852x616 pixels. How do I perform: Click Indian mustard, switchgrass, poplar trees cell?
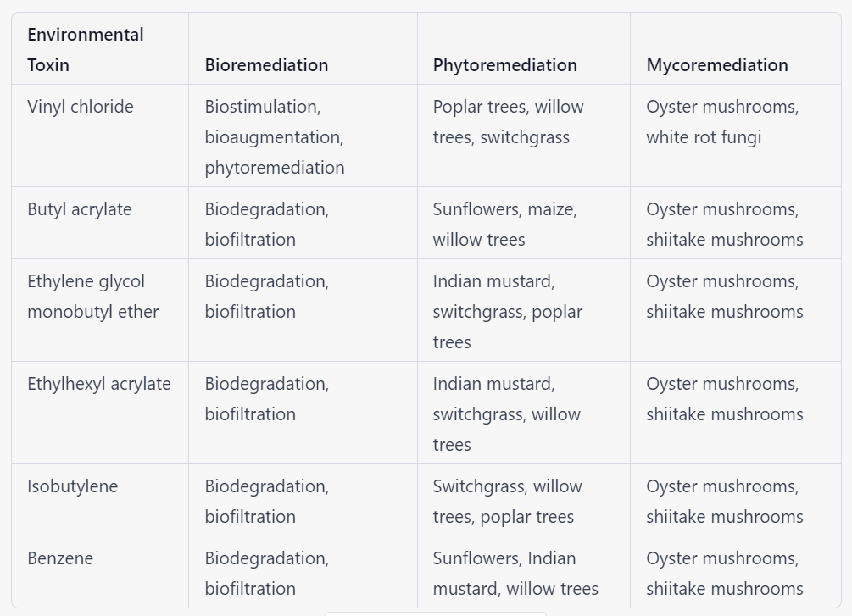[x=524, y=310]
